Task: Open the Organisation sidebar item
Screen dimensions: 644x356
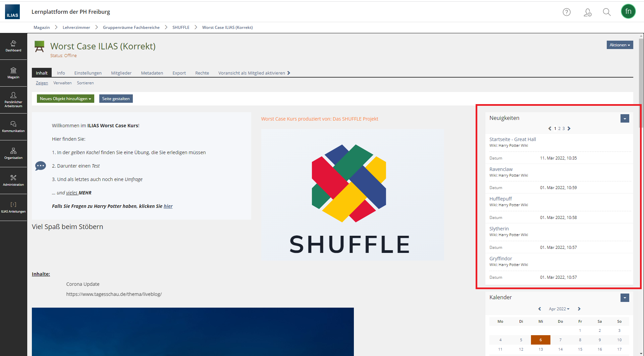Action: 13,153
